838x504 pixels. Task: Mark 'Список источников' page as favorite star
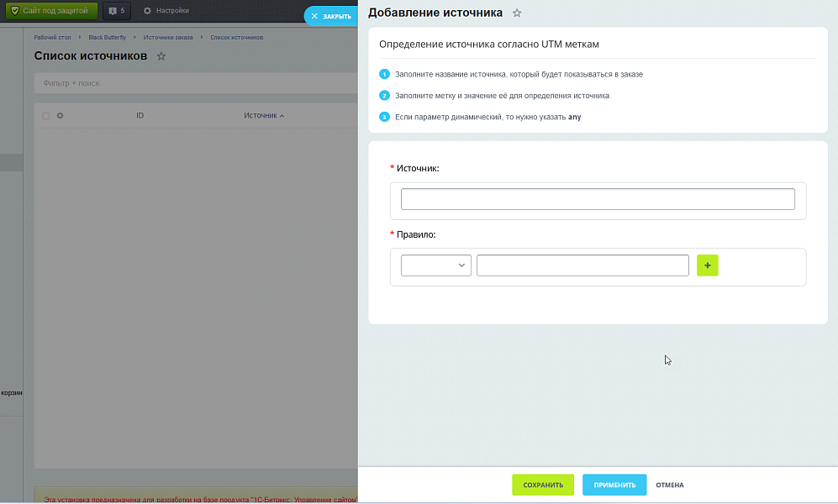point(161,55)
